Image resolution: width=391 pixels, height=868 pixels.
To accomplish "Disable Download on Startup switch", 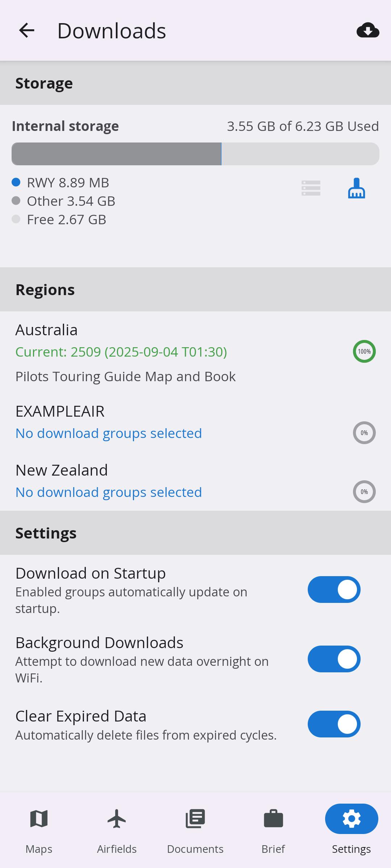I will coord(334,590).
